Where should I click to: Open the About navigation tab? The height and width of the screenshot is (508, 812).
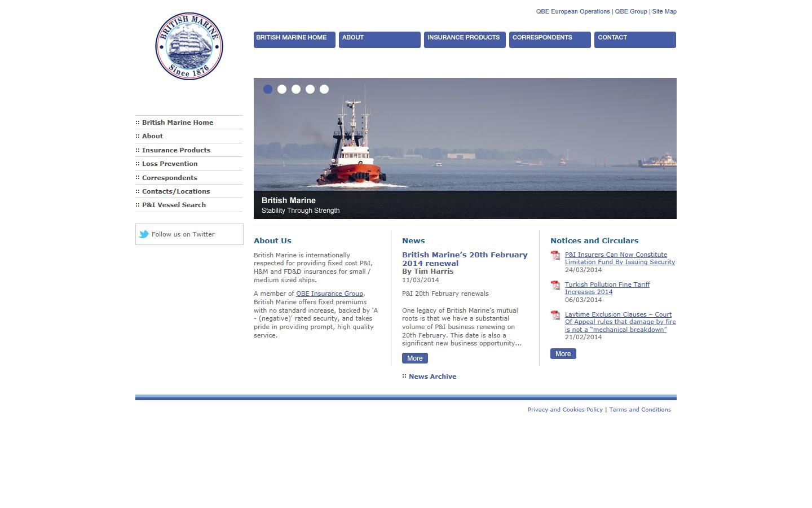click(379, 40)
